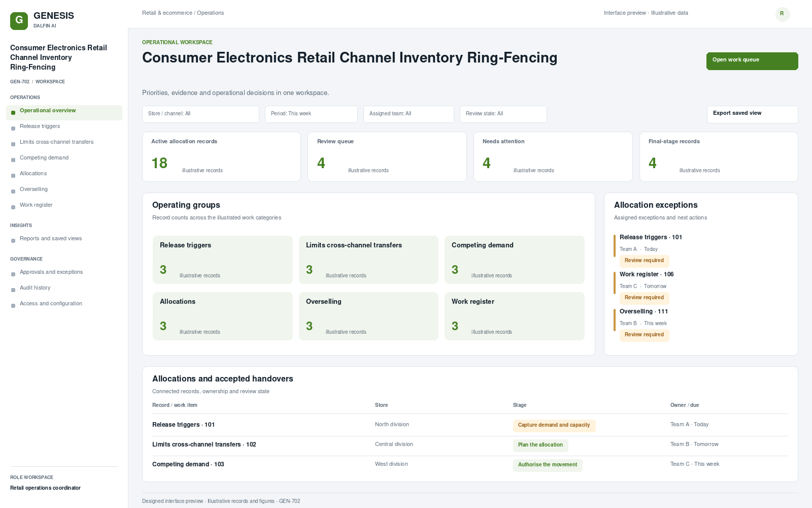Export the saved view

click(752, 114)
